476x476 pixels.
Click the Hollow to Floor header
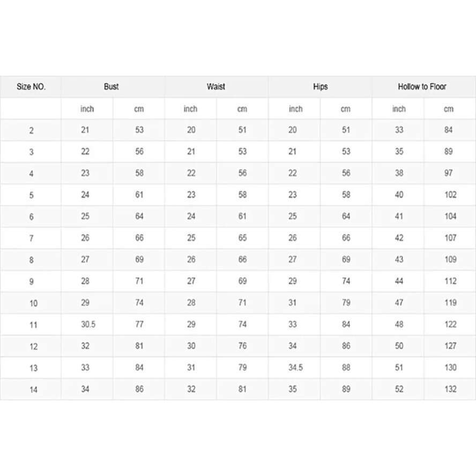coord(422,86)
